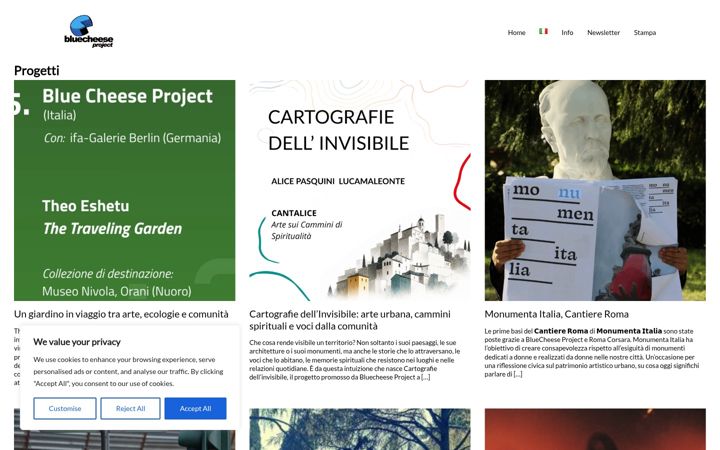
Task: Open the Info menu item
Action: point(567,33)
